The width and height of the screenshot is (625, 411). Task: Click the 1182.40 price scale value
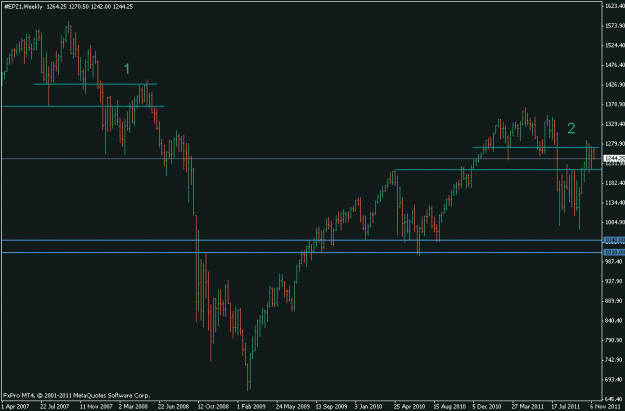[x=615, y=183]
